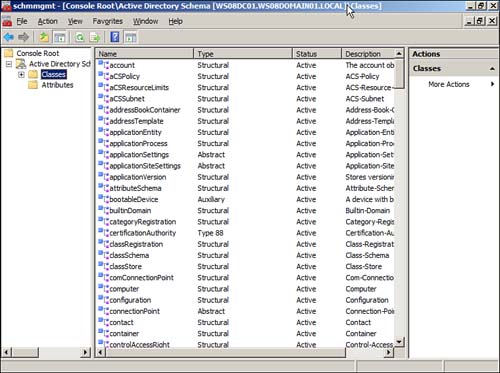The width and height of the screenshot is (500, 373).
Task: Open the File menu
Action: 22,21
